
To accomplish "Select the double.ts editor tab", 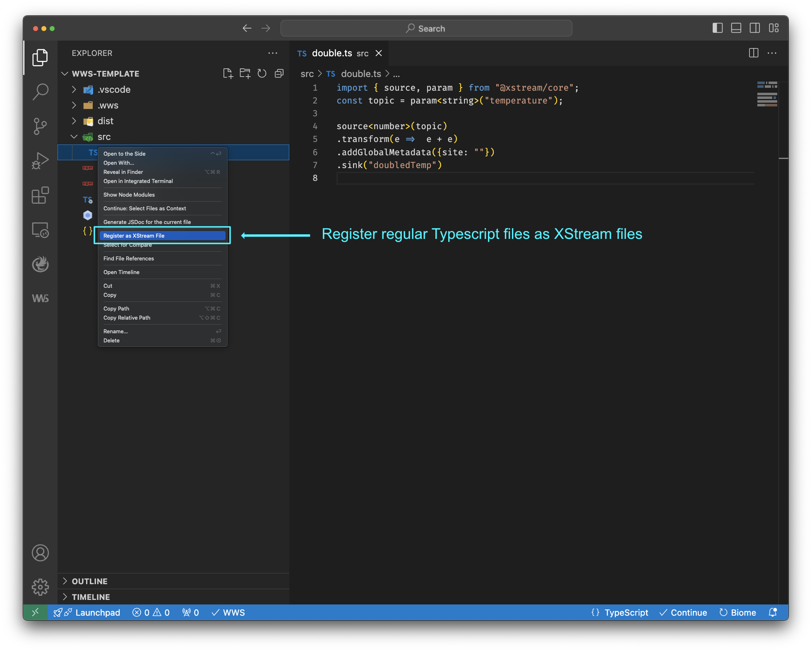I will pyautogui.click(x=339, y=53).
